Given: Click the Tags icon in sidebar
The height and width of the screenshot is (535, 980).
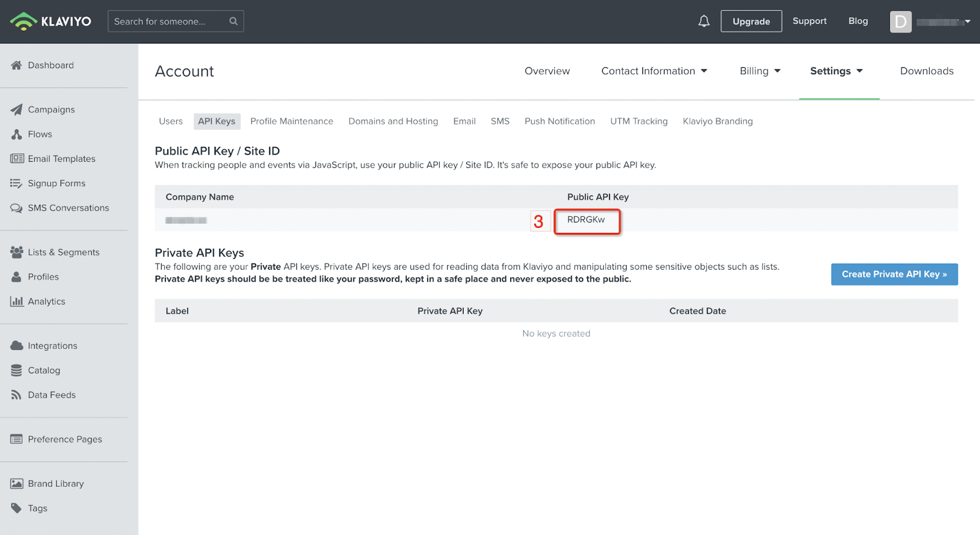Looking at the screenshot, I should tap(17, 508).
